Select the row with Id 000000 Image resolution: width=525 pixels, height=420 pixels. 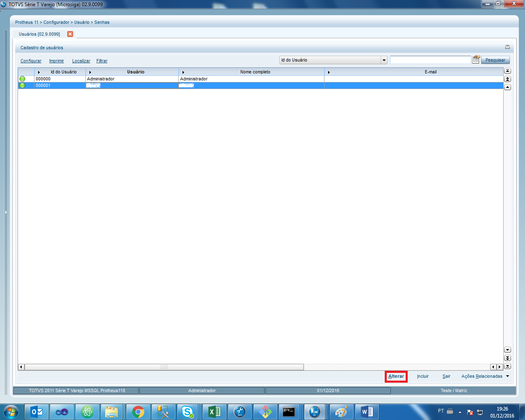point(260,79)
